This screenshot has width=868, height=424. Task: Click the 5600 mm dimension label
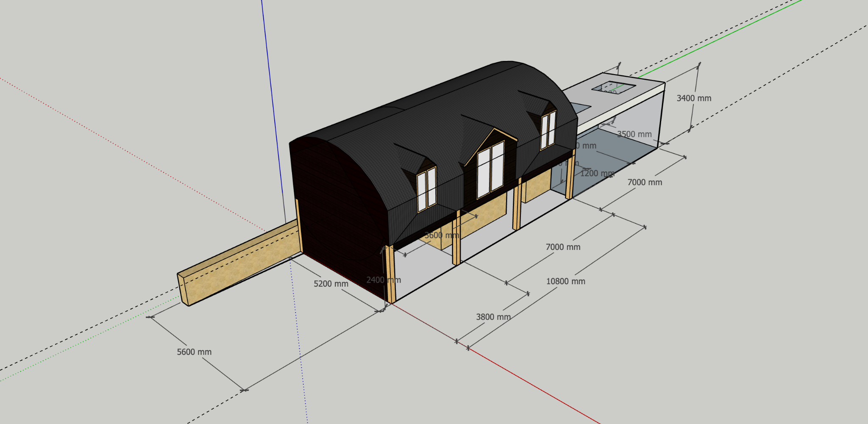click(194, 352)
